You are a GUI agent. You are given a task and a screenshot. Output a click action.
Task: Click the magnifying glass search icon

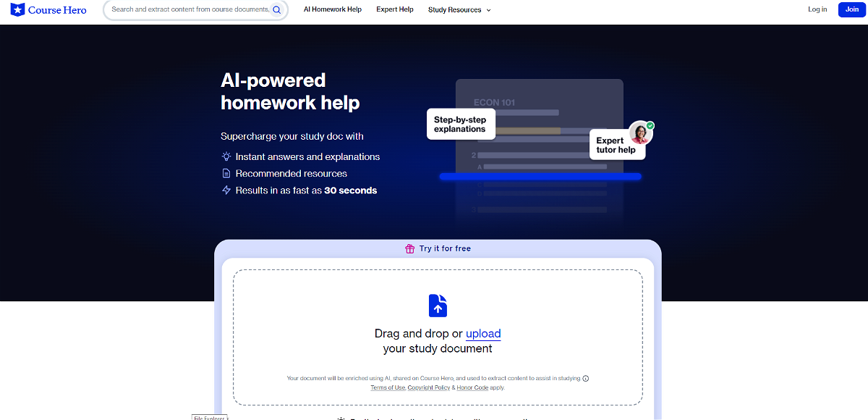pyautogui.click(x=276, y=10)
